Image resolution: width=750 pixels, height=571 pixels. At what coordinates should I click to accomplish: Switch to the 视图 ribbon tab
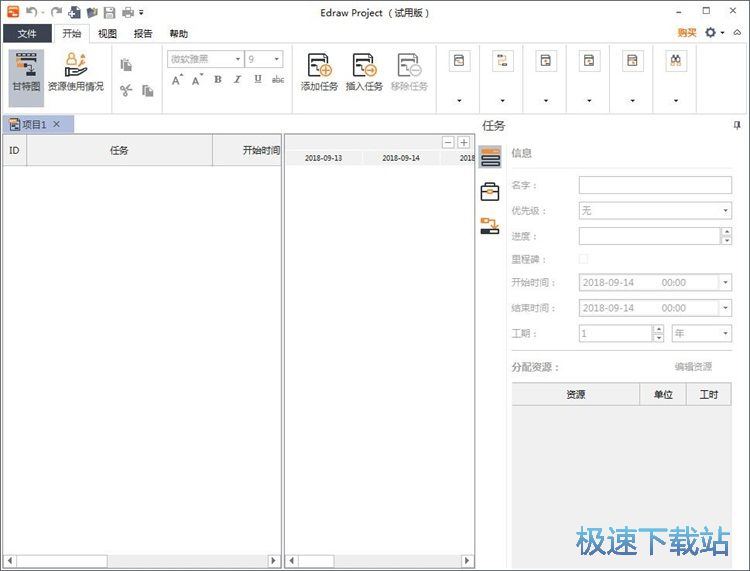point(107,33)
